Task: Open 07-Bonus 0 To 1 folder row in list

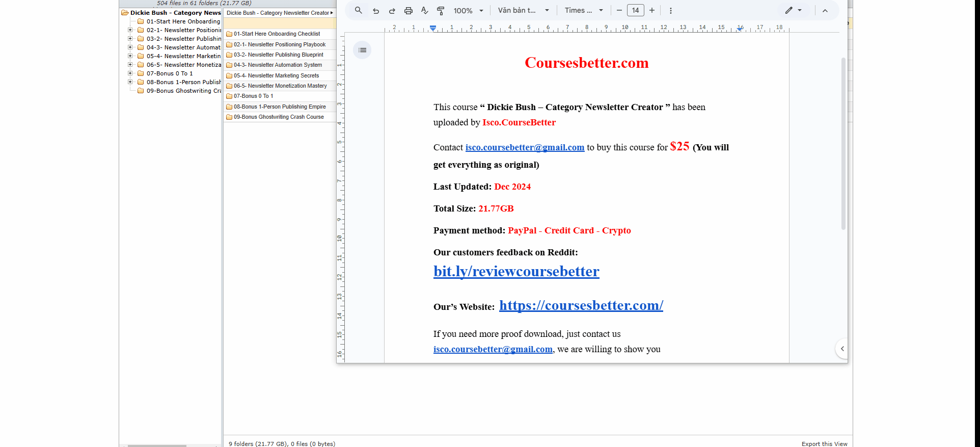Action: point(280,96)
